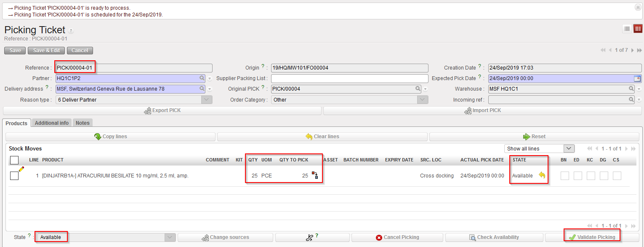Click search icon in Warehouse field
Screen dimensions: 644x247
point(631,89)
